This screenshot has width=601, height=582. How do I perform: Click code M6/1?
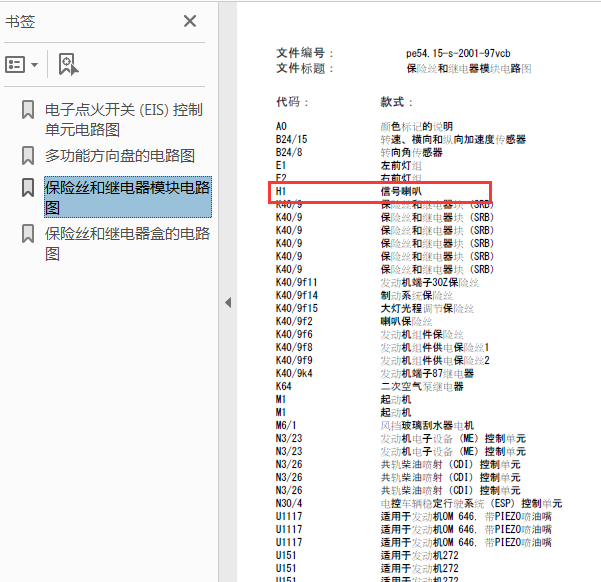[286, 426]
